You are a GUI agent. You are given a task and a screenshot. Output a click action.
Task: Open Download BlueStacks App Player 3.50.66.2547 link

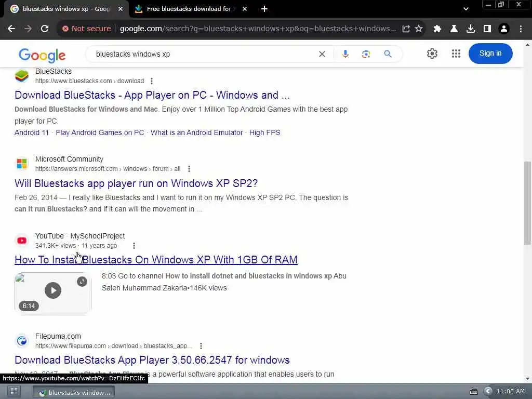click(152, 360)
